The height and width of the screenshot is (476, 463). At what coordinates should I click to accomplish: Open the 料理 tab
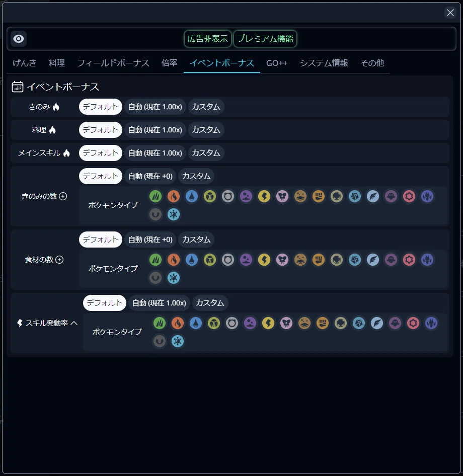pyautogui.click(x=57, y=63)
